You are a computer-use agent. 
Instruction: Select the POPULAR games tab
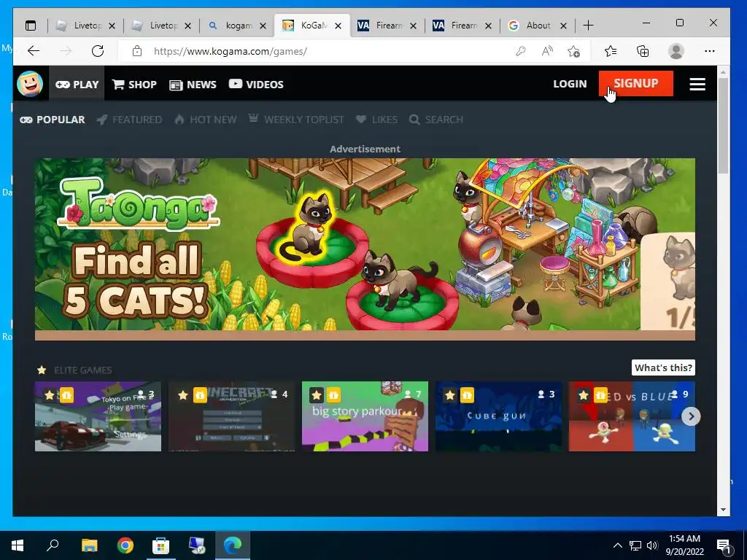(x=53, y=120)
